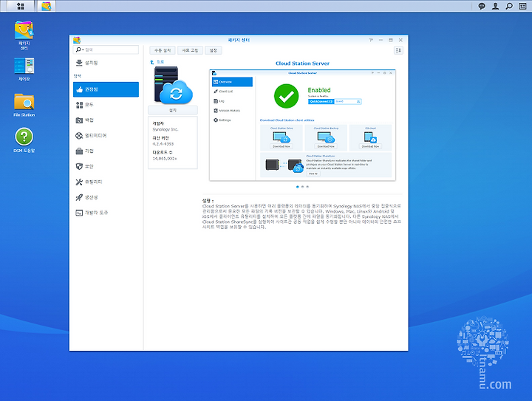This screenshot has height=401, width=532.
Task: Click the sort order icon button
Action: (398, 50)
